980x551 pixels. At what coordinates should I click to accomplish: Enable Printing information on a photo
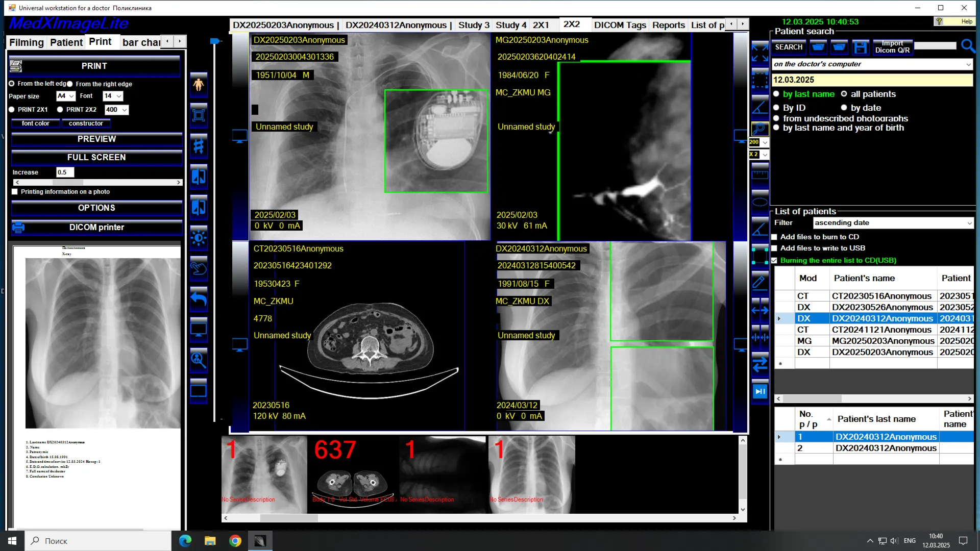(15, 192)
